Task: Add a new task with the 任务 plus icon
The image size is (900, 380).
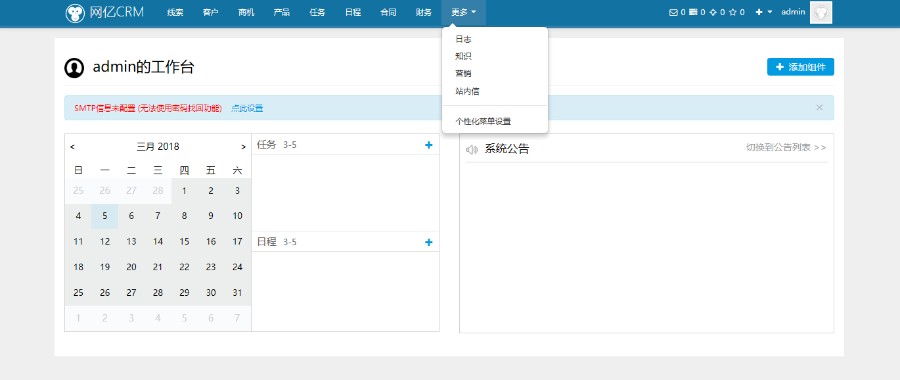Action: tap(428, 145)
